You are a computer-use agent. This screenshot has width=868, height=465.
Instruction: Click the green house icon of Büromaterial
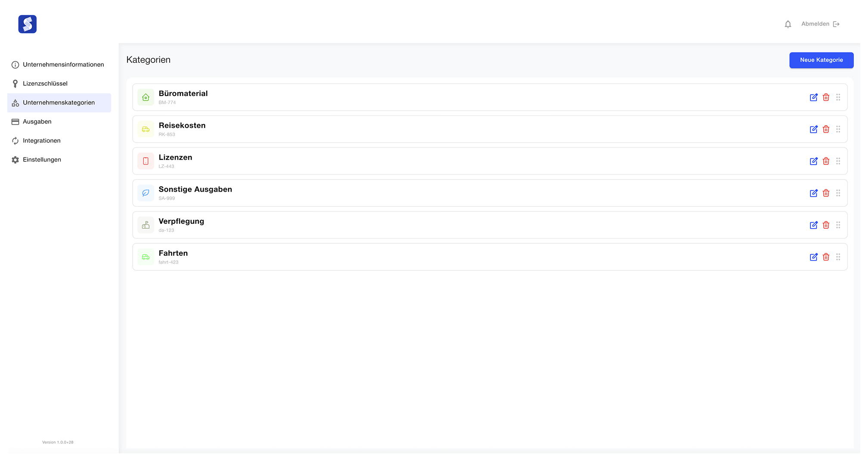pos(146,97)
